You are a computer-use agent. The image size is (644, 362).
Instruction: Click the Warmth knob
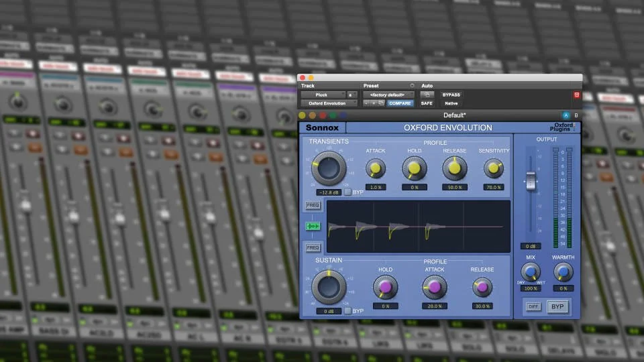coord(563,271)
